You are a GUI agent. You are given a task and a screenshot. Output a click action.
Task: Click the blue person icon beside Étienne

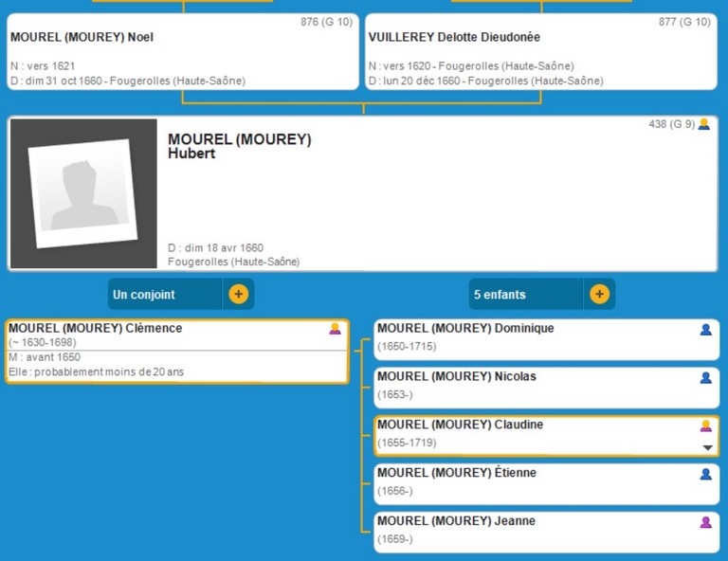point(705,474)
